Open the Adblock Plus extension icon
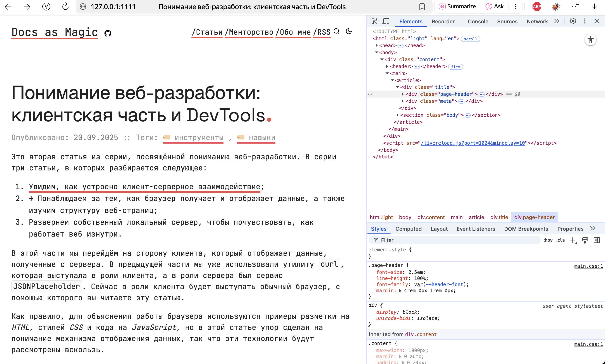The width and height of the screenshot is (605, 364). (x=537, y=7)
